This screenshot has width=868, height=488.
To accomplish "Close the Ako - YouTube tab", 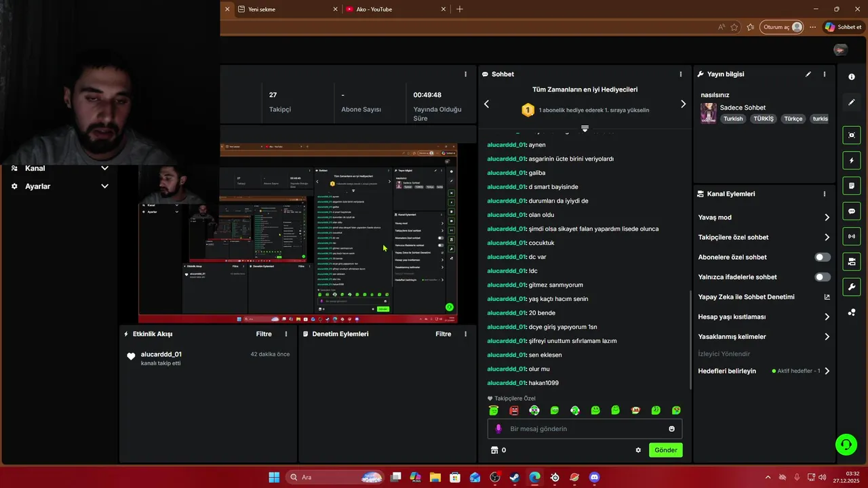I will click(443, 9).
